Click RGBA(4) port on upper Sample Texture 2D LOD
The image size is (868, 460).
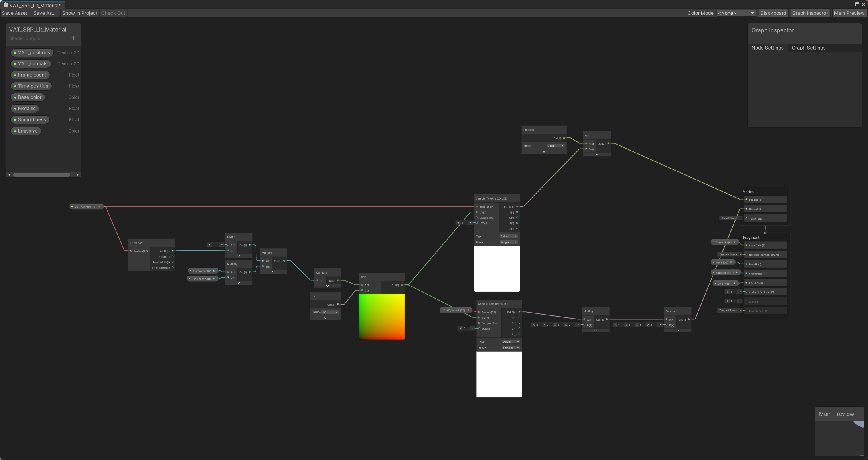(x=517, y=206)
